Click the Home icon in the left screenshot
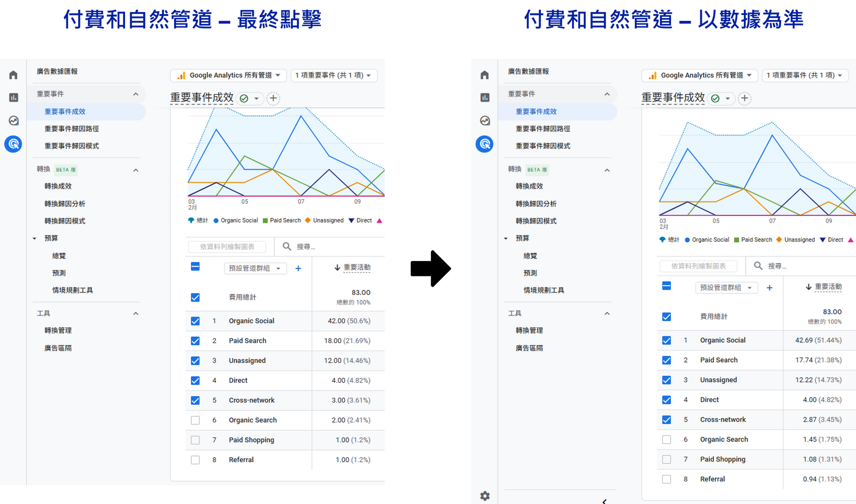 click(x=13, y=75)
